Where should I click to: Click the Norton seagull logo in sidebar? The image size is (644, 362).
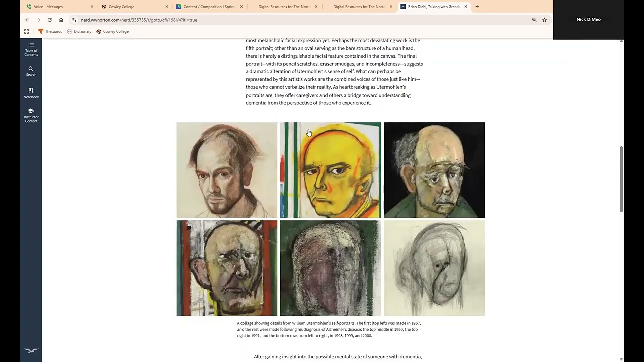click(31, 351)
